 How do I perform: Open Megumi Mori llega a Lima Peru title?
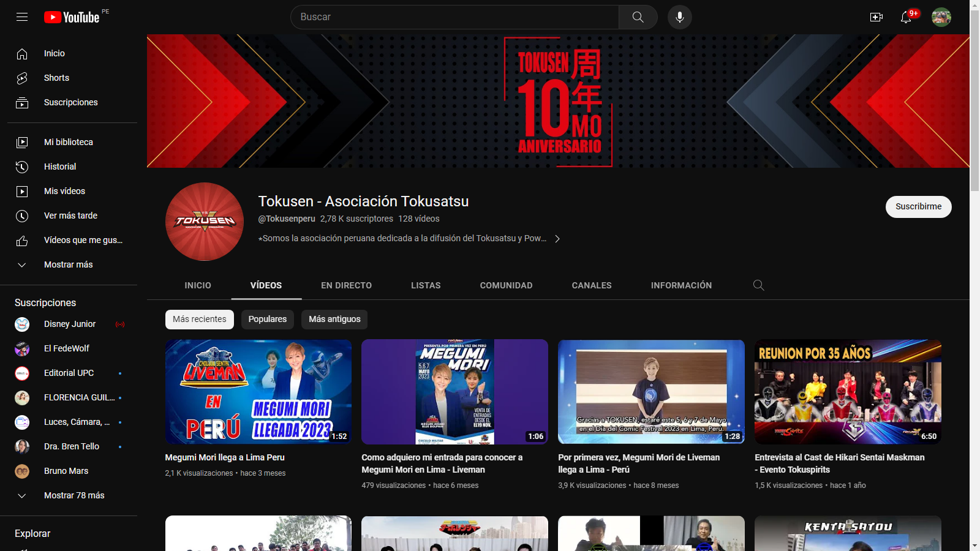[225, 457]
